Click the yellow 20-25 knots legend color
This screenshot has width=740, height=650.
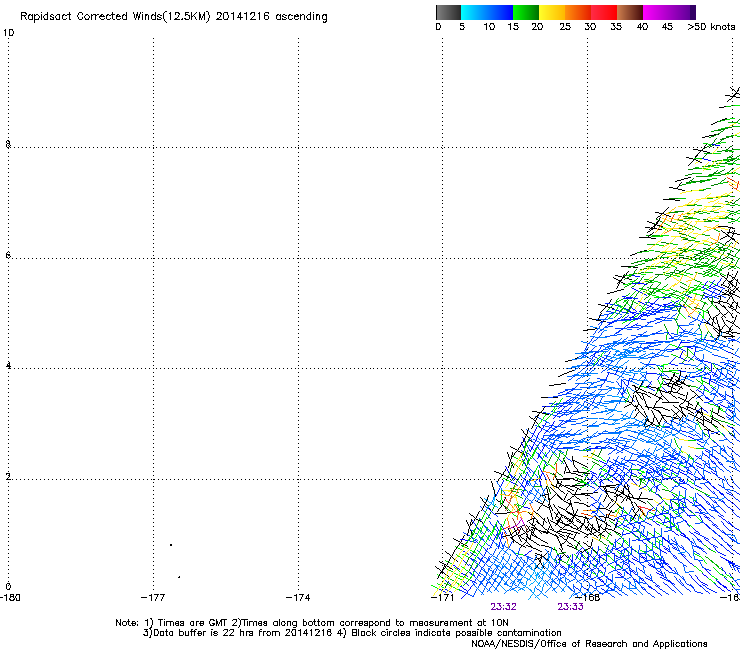552,12
